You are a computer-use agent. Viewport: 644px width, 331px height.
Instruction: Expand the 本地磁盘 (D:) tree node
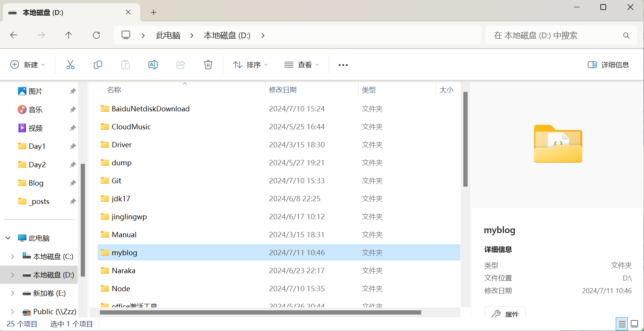(x=13, y=275)
